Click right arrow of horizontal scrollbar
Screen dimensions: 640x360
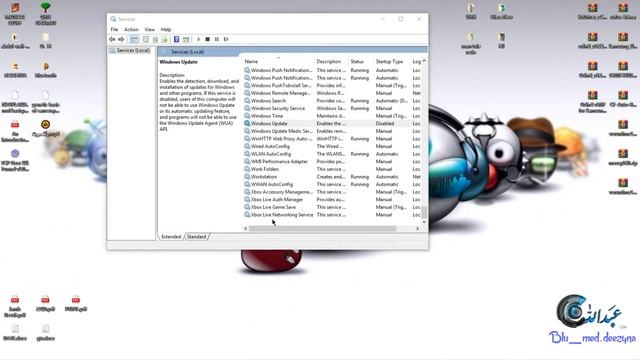tap(417, 229)
